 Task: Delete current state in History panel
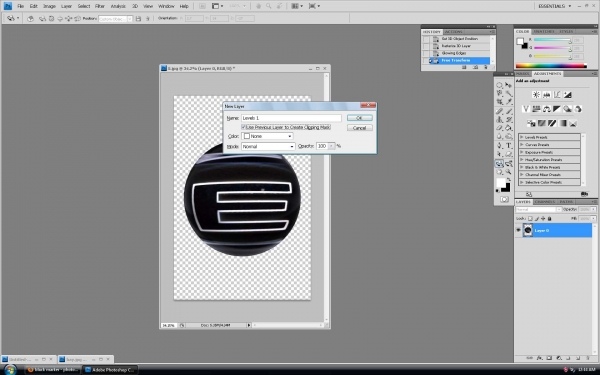tap(486, 67)
